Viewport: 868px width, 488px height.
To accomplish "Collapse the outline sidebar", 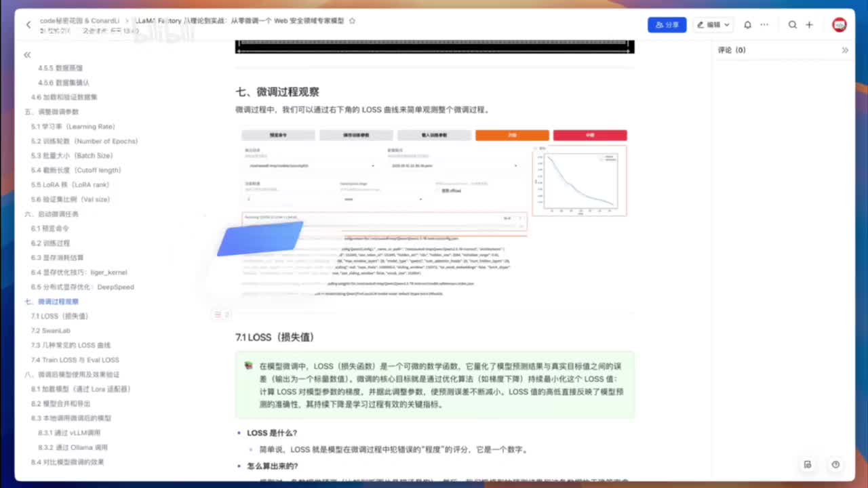I will point(27,55).
